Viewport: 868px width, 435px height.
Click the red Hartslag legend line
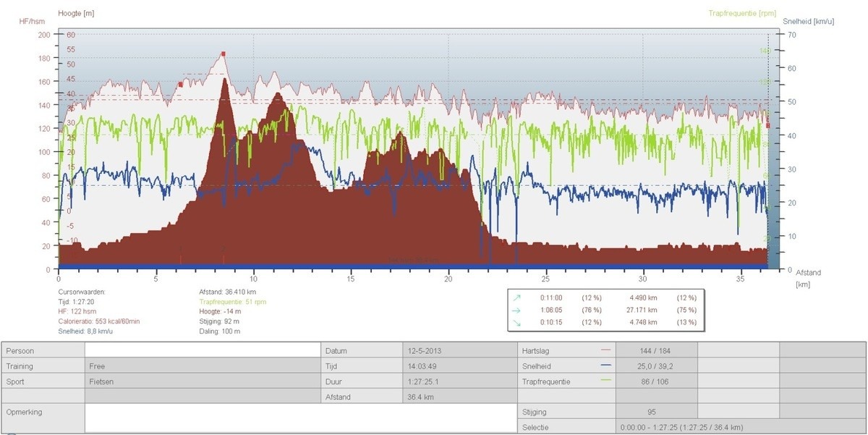[x=604, y=351]
